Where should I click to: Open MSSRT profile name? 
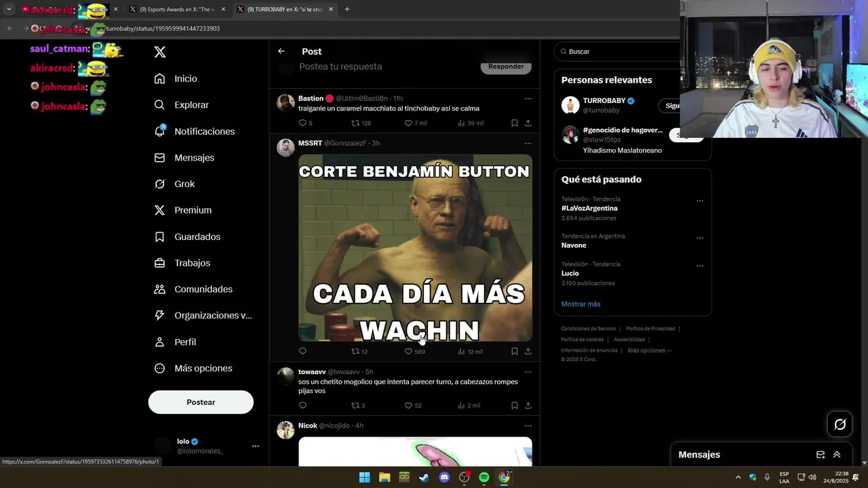click(x=310, y=143)
